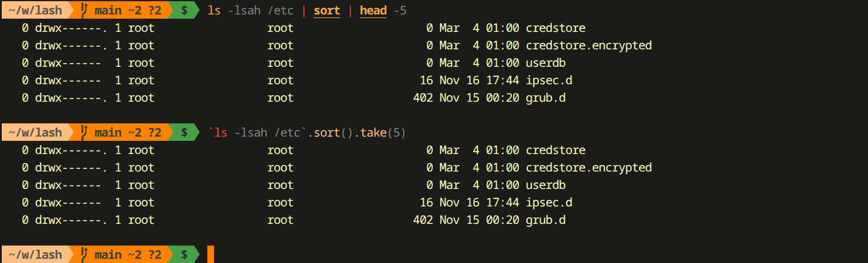The height and width of the screenshot is (263, 868).
Task: Click the "main ~2 ?2" git status in the second prompt
Action: [128, 132]
